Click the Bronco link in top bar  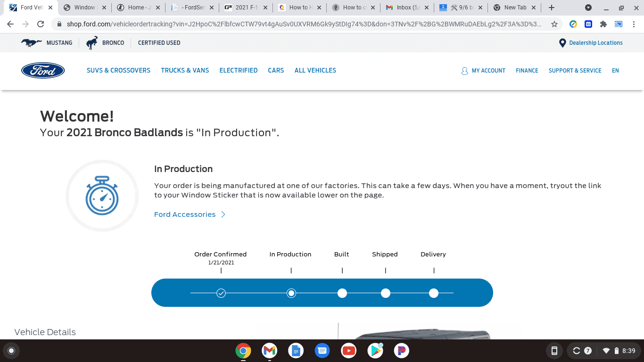113,43
